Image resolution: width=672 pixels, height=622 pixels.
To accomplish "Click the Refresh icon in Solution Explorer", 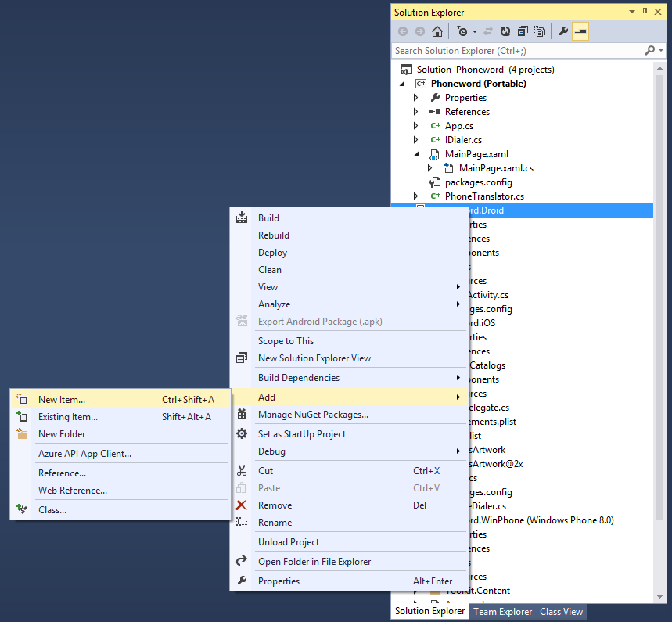I will 505,31.
